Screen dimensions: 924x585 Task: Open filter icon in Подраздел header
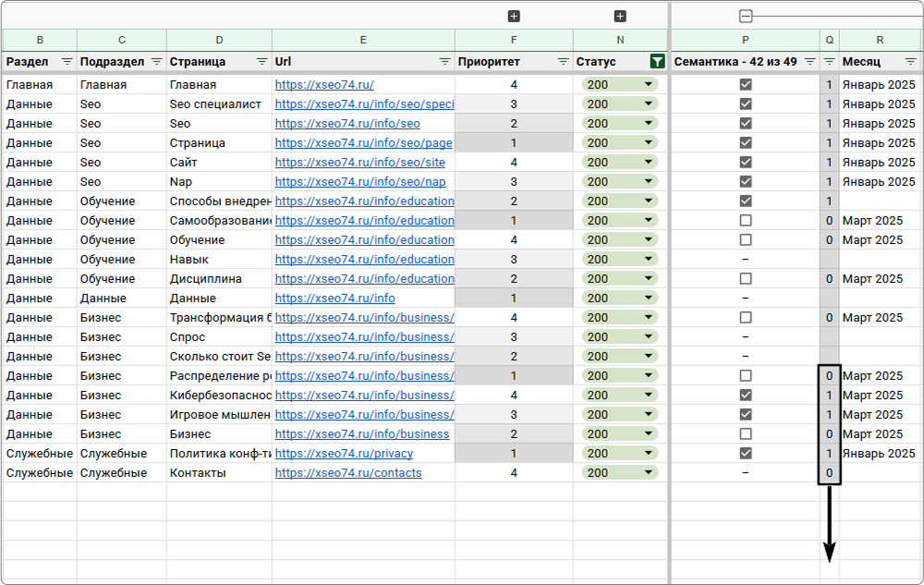pos(157,62)
